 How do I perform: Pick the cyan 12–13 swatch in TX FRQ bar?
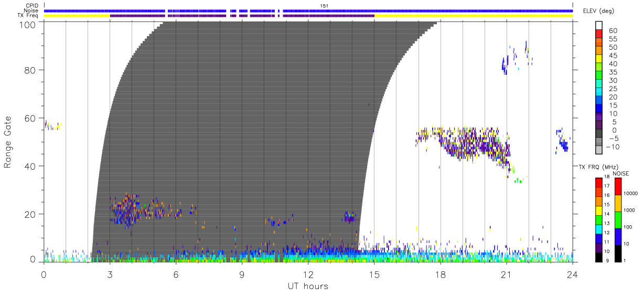click(x=599, y=229)
